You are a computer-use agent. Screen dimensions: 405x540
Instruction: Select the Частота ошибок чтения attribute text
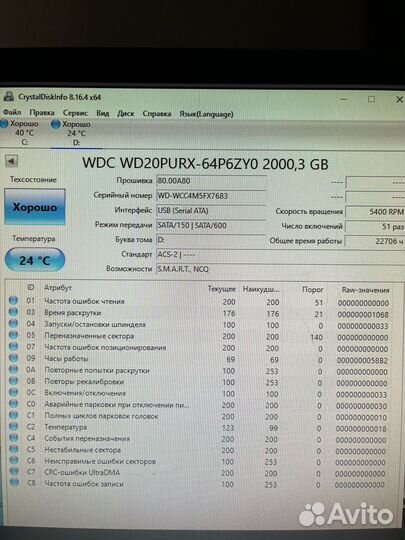pos(84,301)
